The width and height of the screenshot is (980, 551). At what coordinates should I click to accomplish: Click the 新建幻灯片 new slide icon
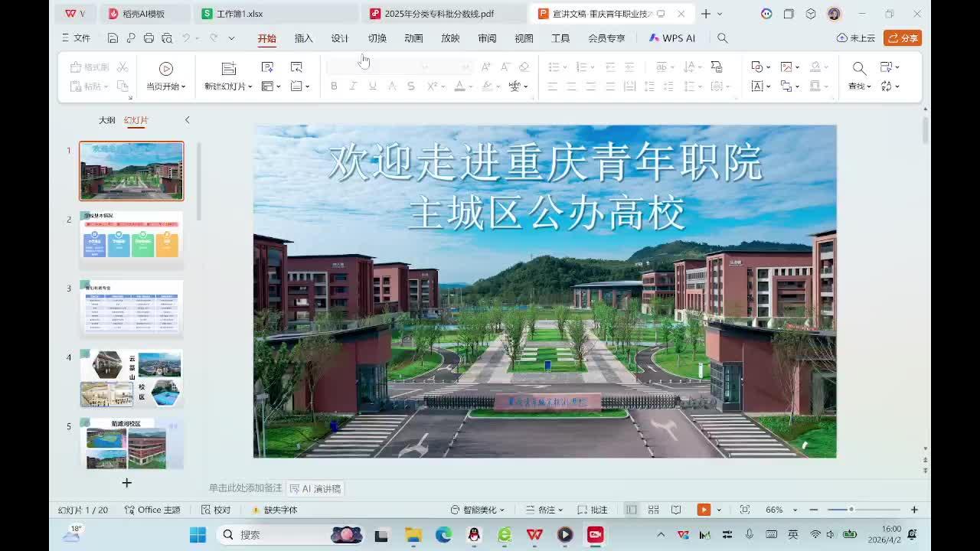point(228,69)
